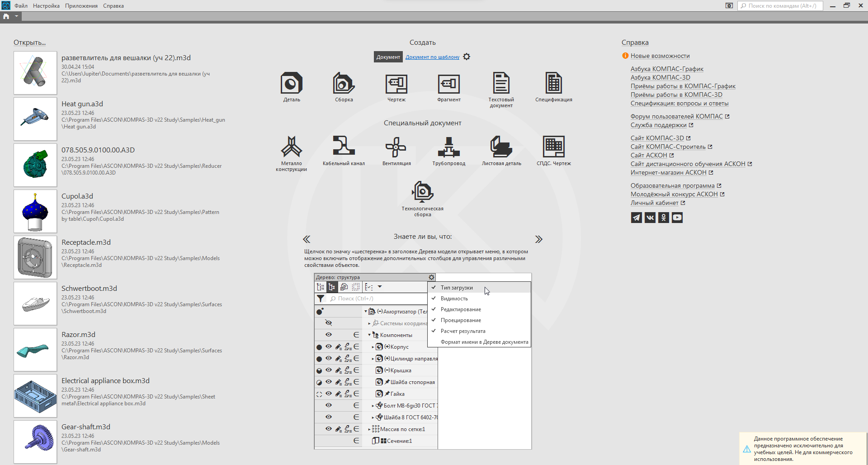Image resolution: width=868 pixels, height=465 pixels.
Task: Open Образовательная программа link
Action: [x=673, y=186]
